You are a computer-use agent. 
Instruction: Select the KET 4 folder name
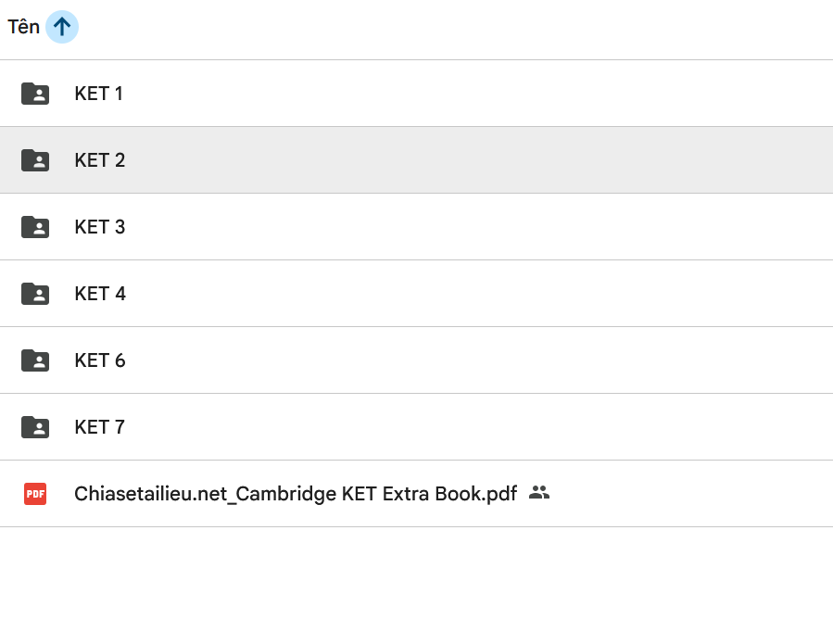(x=99, y=294)
